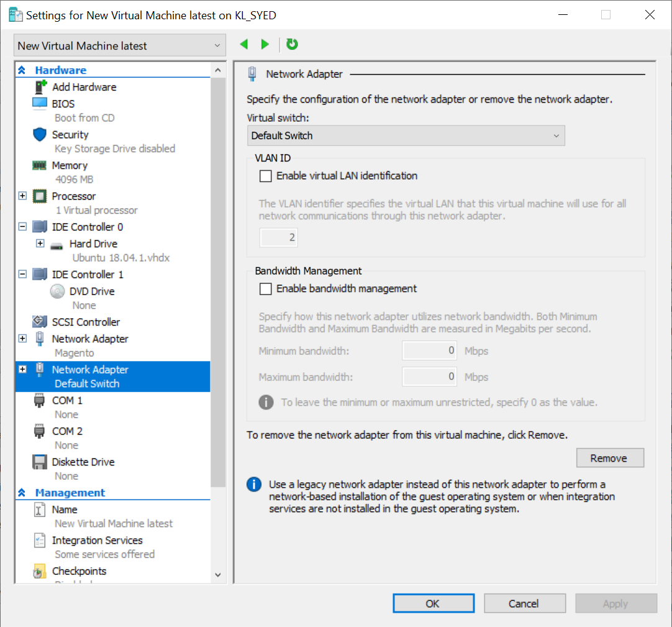The image size is (672, 627).
Task: Select Integration Services in Management section
Action: (x=97, y=540)
